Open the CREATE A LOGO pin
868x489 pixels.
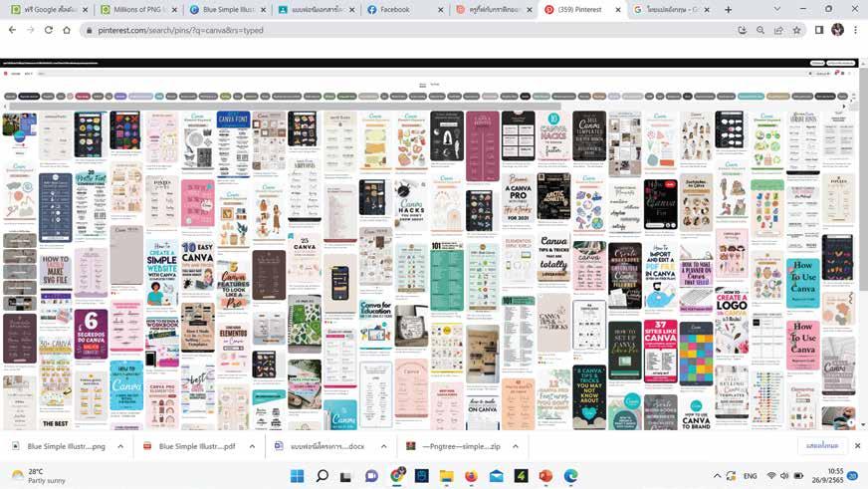(x=732, y=320)
